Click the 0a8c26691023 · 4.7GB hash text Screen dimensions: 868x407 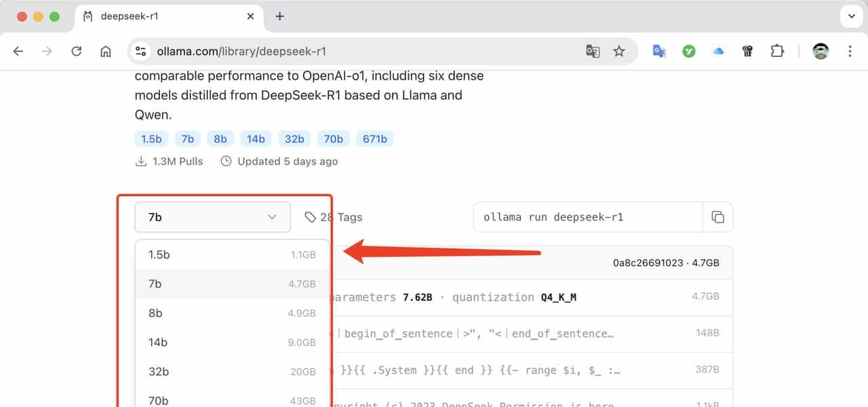point(666,263)
